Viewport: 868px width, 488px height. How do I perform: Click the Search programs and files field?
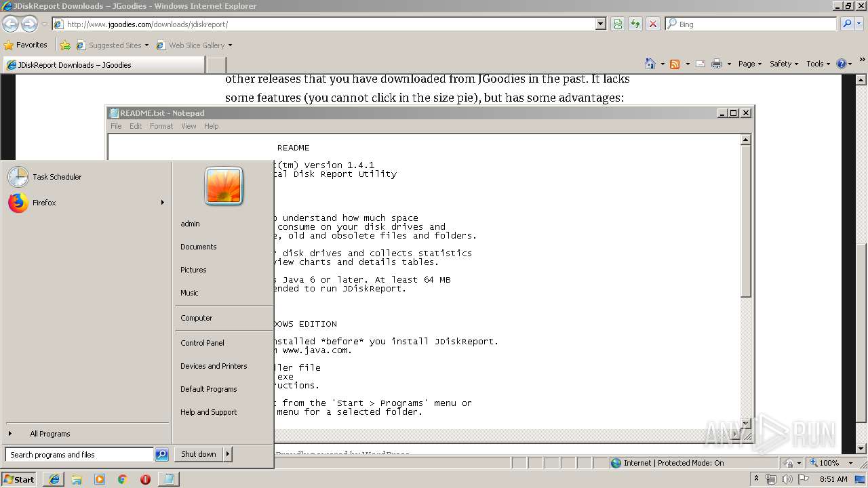click(80, 455)
